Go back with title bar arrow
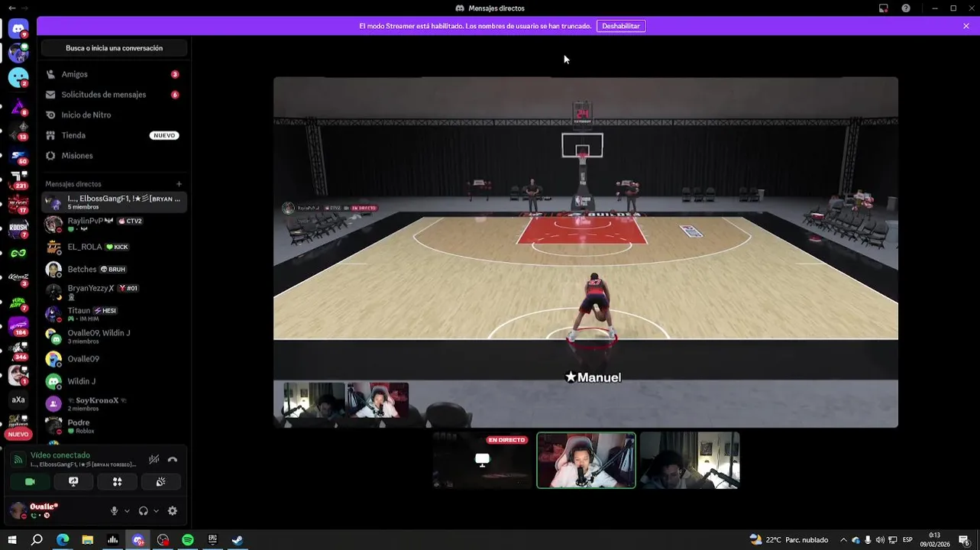 [11, 8]
